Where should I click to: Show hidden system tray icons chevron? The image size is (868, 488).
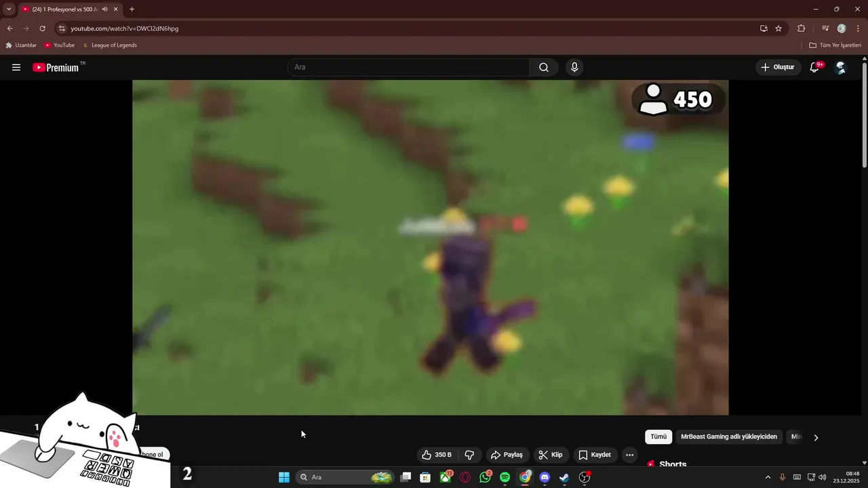pyautogui.click(x=768, y=477)
